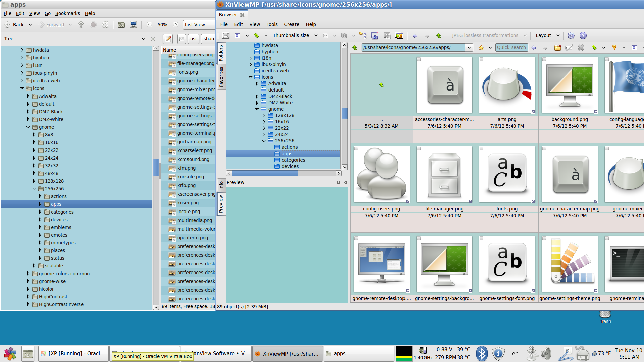Check the fonts.png thumbnail checkbox
The width and height of the screenshot is (644, 362).
point(481,149)
